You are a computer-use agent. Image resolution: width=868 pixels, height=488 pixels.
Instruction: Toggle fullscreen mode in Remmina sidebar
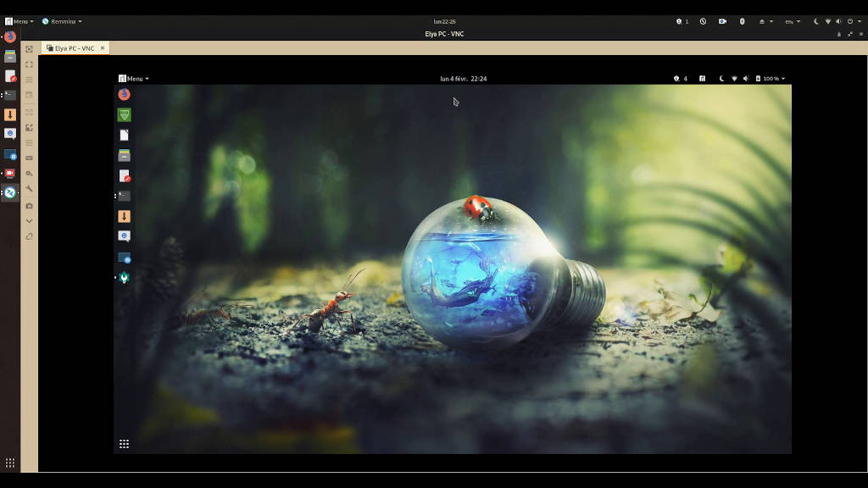29,64
